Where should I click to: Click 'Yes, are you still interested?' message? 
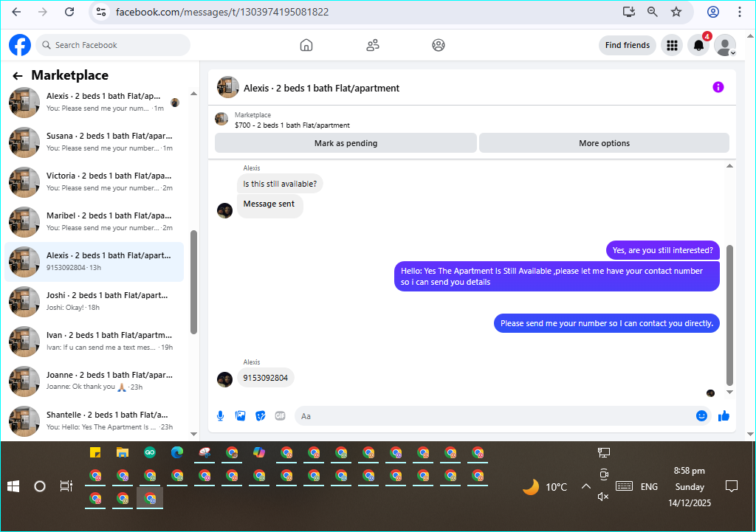click(x=662, y=250)
